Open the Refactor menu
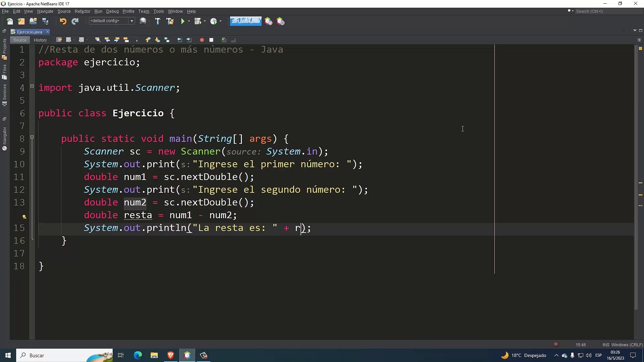This screenshot has height=362, width=644. (82, 11)
